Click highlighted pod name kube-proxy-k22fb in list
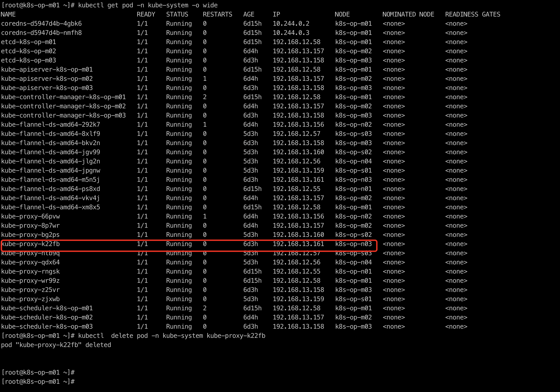 [x=30, y=244]
